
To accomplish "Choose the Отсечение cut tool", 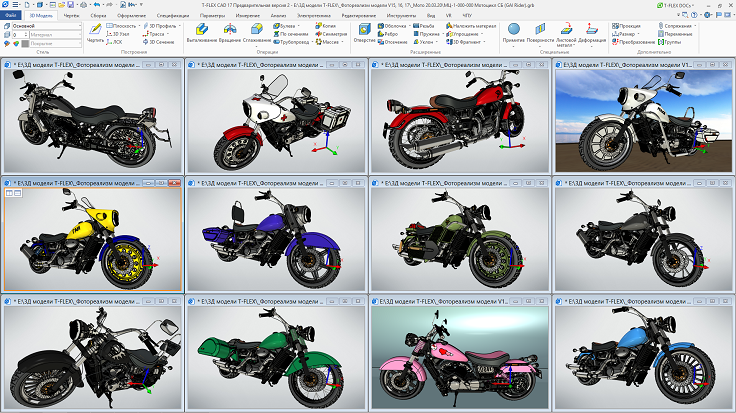I will [x=392, y=42].
